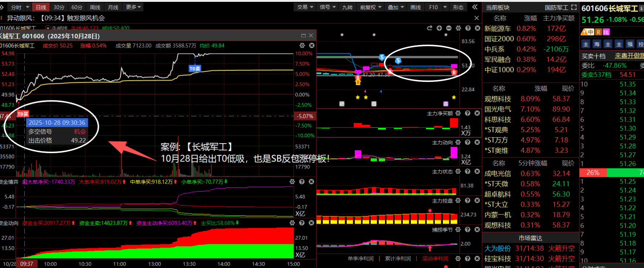
Task: Open settings gear for 主力净买额 indicator
Action: click(458, 113)
